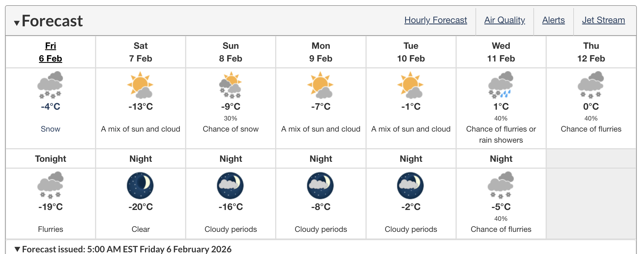Expand the Forecast issued details
Screen dimensions: 644x254
click(17, 249)
